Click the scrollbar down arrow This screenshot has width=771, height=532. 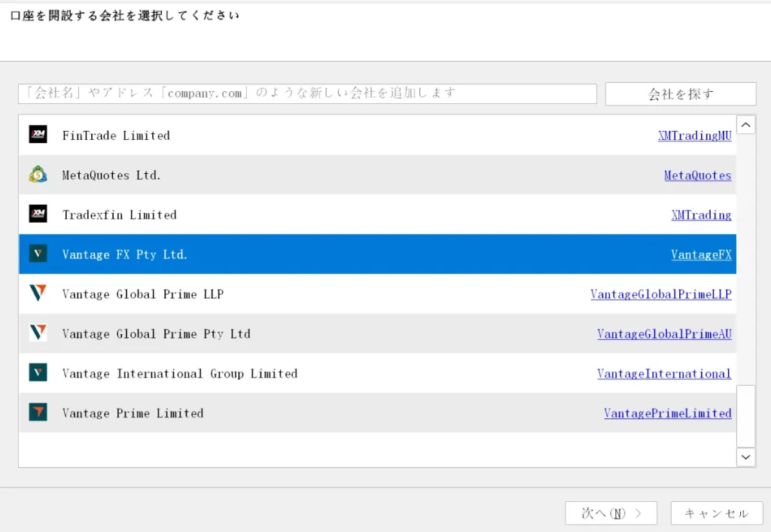click(745, 457)
